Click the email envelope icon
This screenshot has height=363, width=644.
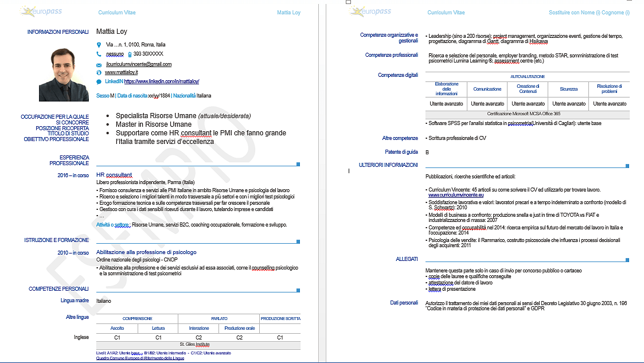click(x=99, y=65)
